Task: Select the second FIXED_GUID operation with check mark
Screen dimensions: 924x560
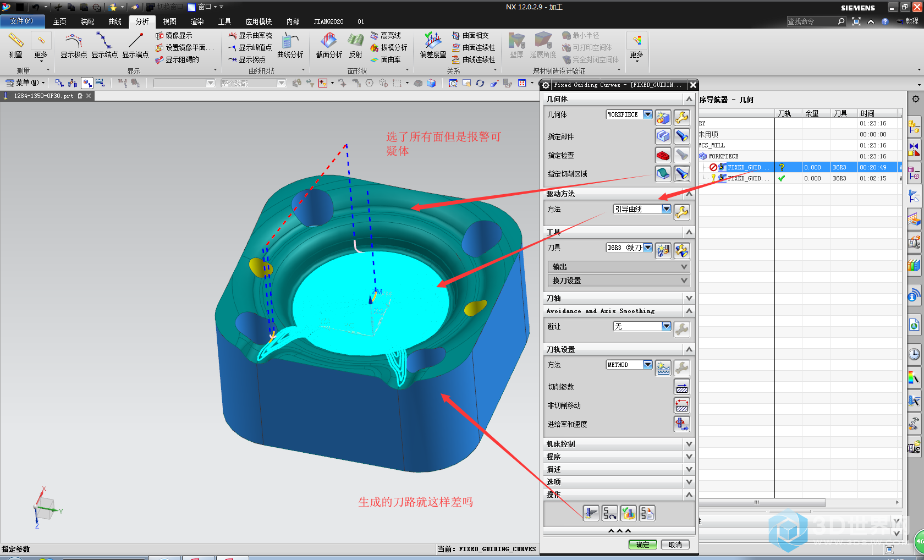Action: [800, 178]
